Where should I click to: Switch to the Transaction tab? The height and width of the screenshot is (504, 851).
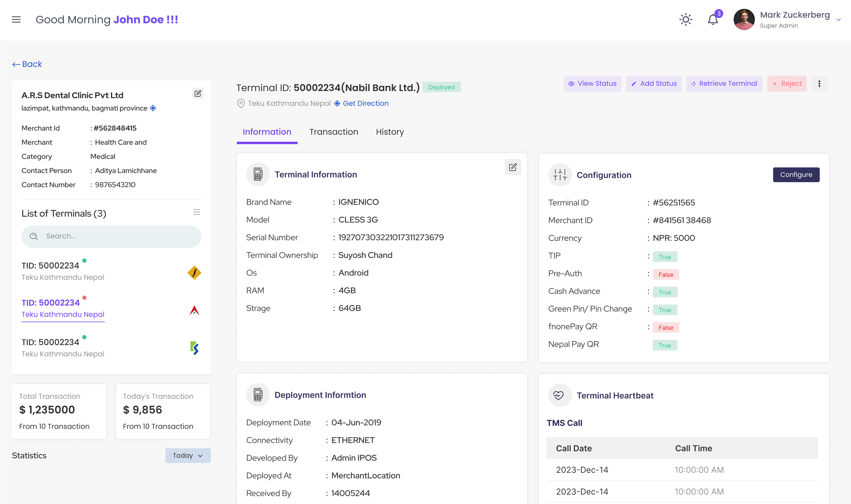333,132
